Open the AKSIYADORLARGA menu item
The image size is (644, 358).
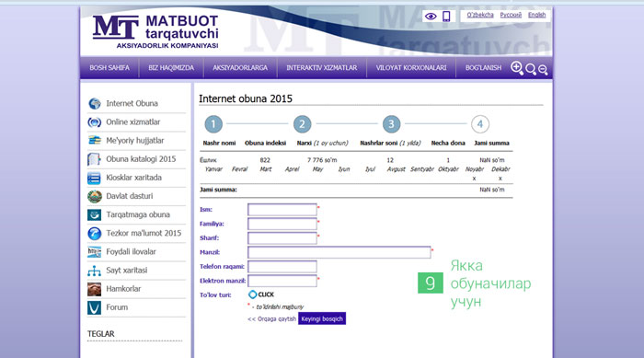click(x=240, y=68)
